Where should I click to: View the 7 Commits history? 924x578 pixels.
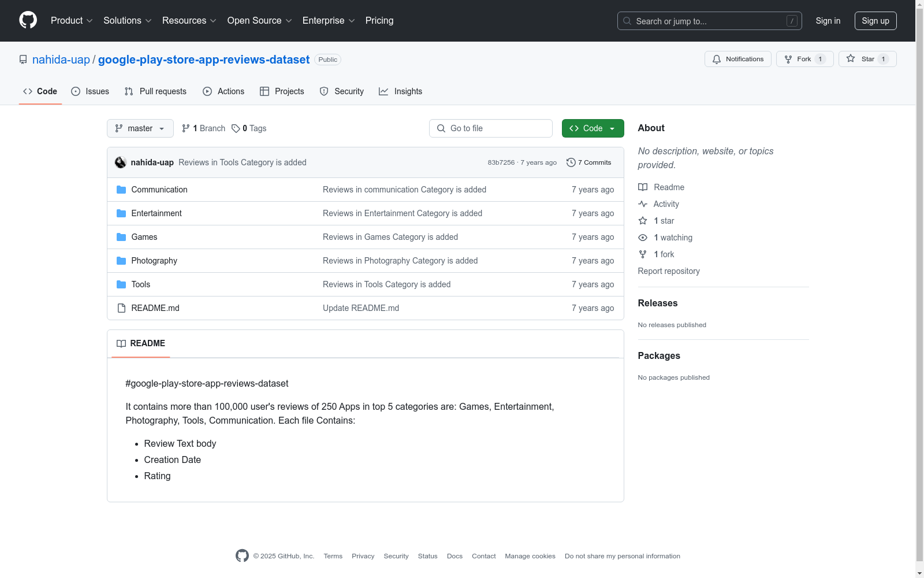coord(589,162)
